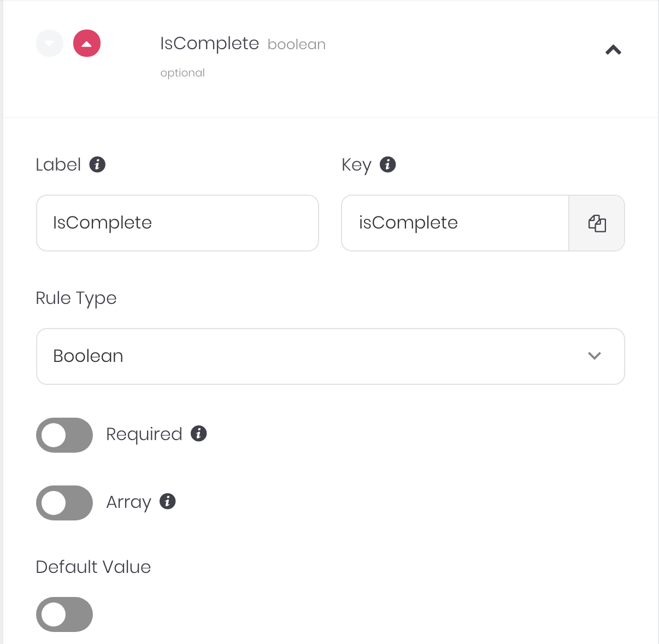This screenshot has height=644, width=659.
Task: Click the optional text under IsComplete
Action: (183, 73)
